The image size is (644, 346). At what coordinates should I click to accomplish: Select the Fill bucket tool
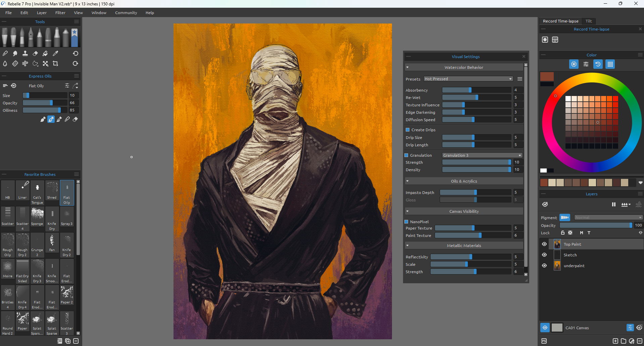point(45,53)
